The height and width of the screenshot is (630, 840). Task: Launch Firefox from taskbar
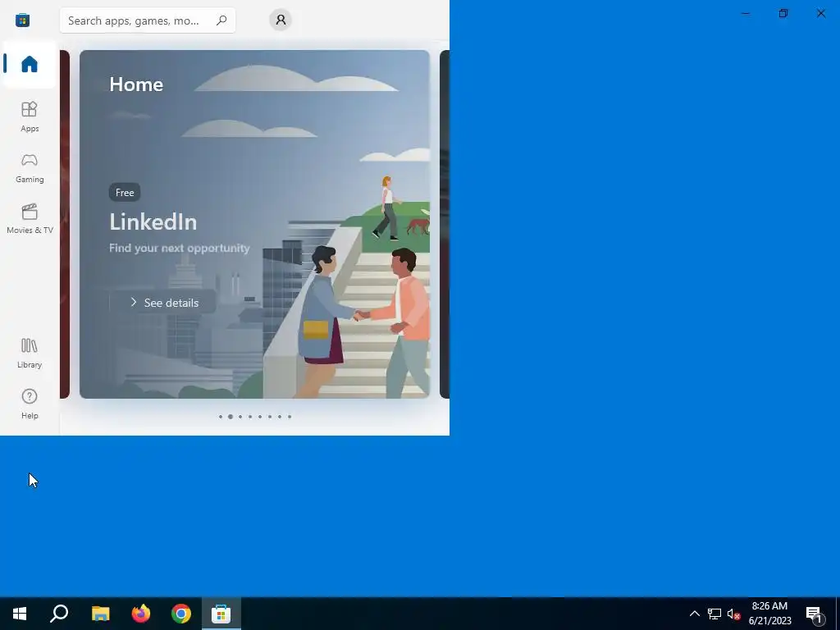tap(141, 614)
